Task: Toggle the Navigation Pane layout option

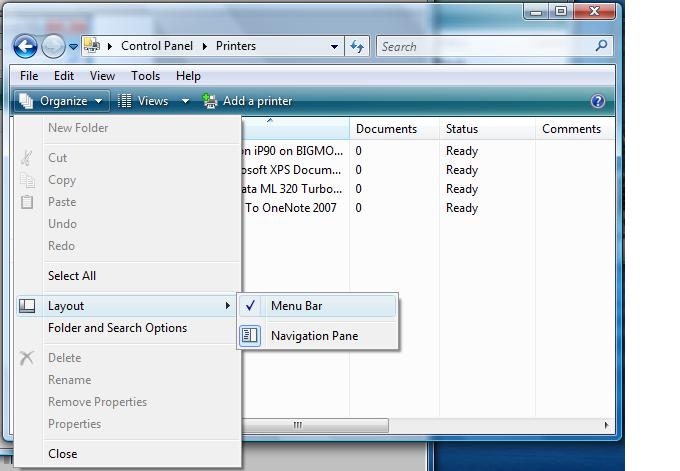Action: click(314, 336)
